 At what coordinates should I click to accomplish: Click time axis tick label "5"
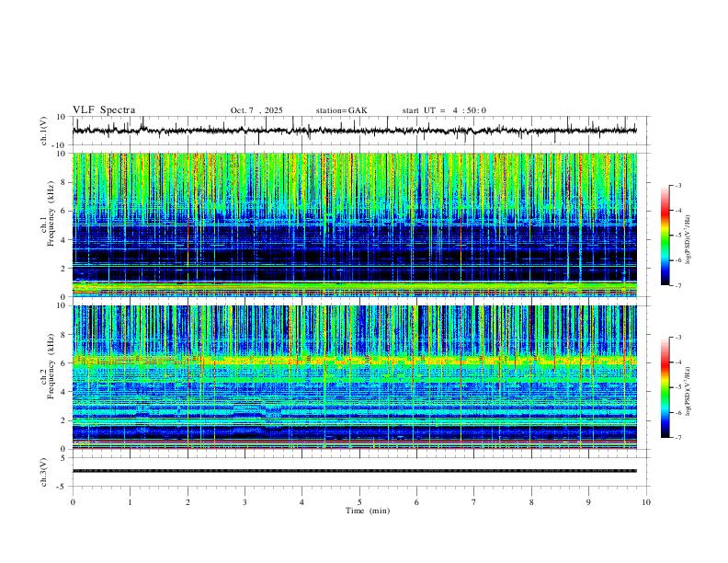click(359, 502)
